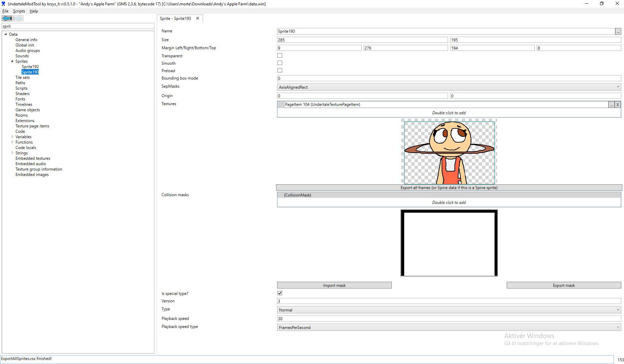Viewport: 624px width, 364px height.
Task: Click the collision mask preview image
Action: pyautogui.click(x=449, y=243)
